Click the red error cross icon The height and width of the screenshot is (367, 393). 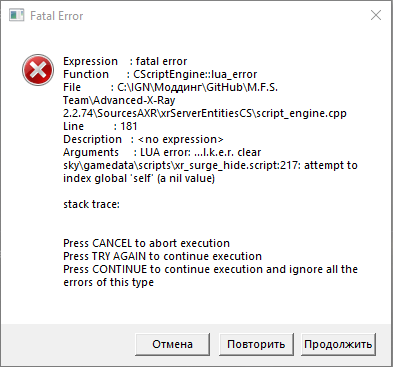[x=38, y=70]
